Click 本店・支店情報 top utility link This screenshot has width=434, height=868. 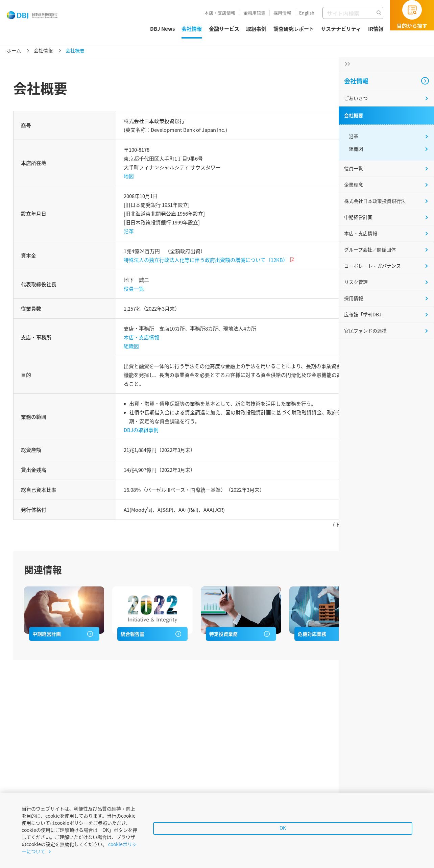pos(220,13)
